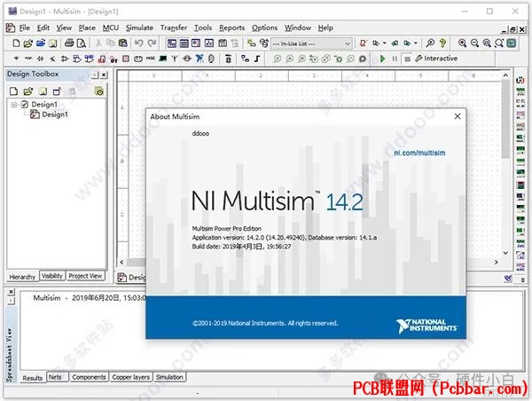
Task: Open the Reports menu
Action: (x=231, y=28)
